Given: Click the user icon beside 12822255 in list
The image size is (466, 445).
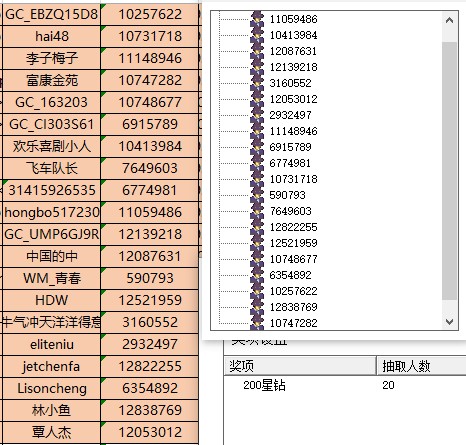Looking at the screenshot, I should [x=257, y=227].
